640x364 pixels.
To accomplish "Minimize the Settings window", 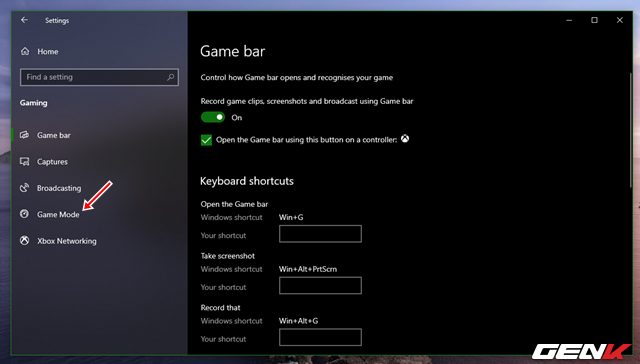I will [569, 20].
